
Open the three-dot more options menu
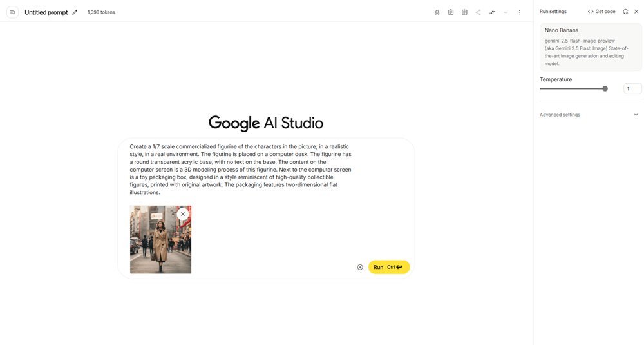[520, 12]
